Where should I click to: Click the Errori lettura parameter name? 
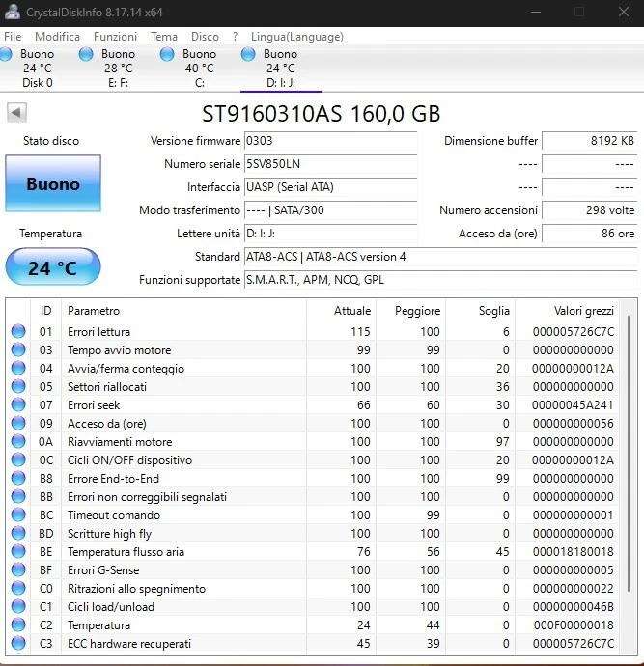click(99, 331)
